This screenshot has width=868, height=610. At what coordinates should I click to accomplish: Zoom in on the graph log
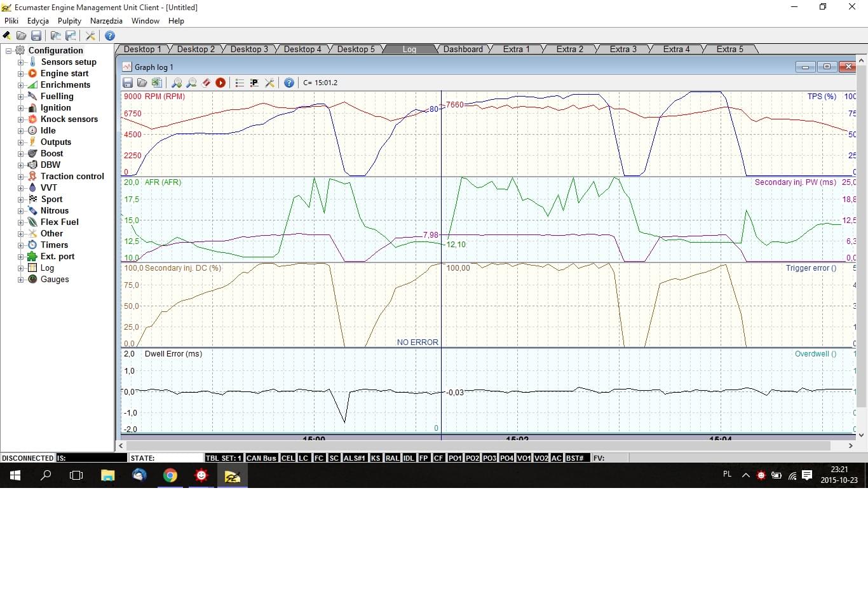(x=177, y=83)
